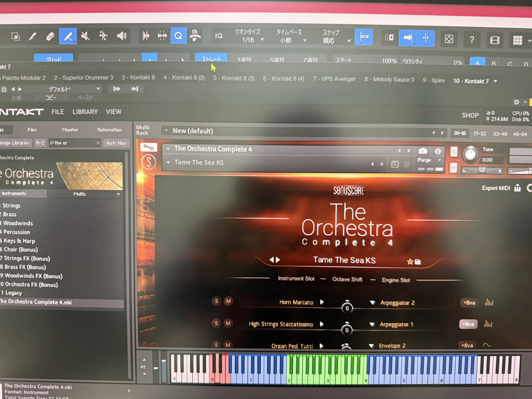The width and height of the screenshot is (532, 399).
Task: Select the eraser tool in toolbar
Action: point(50,37)
